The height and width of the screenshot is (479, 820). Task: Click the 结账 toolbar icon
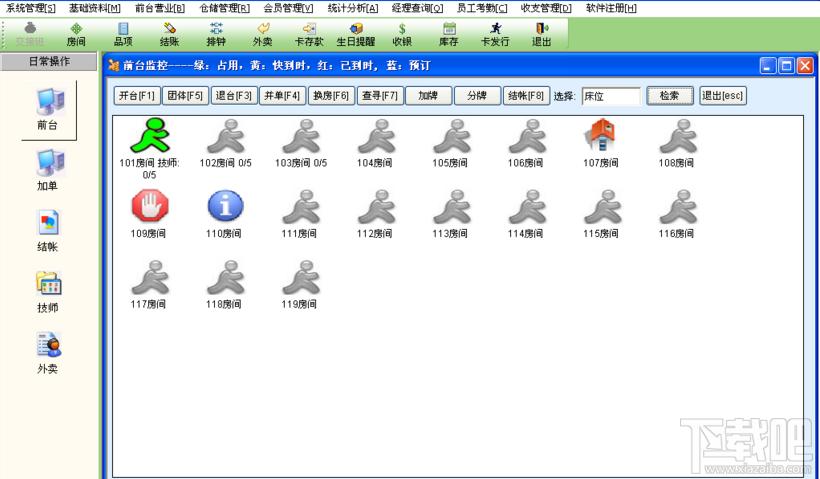(x=169, y=35)
